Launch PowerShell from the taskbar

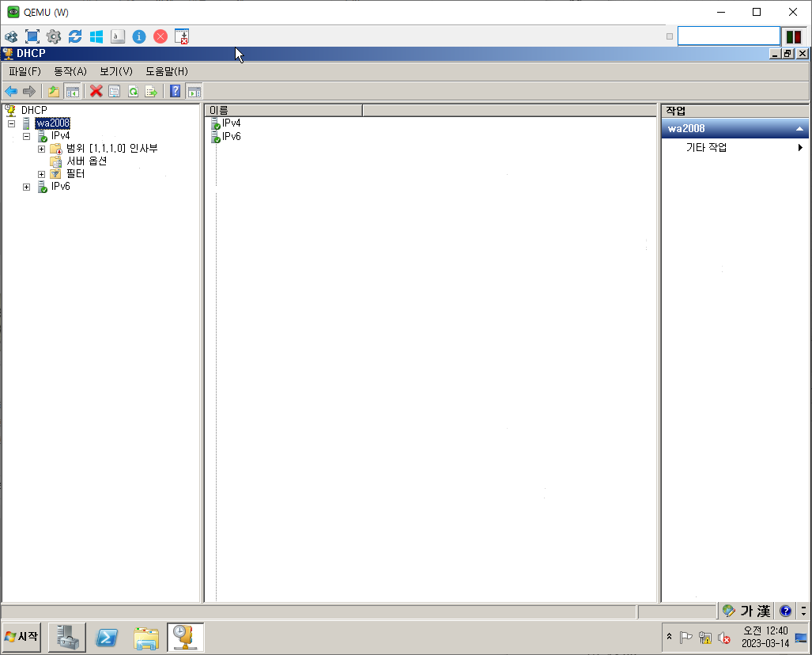(x=107, y=637)
